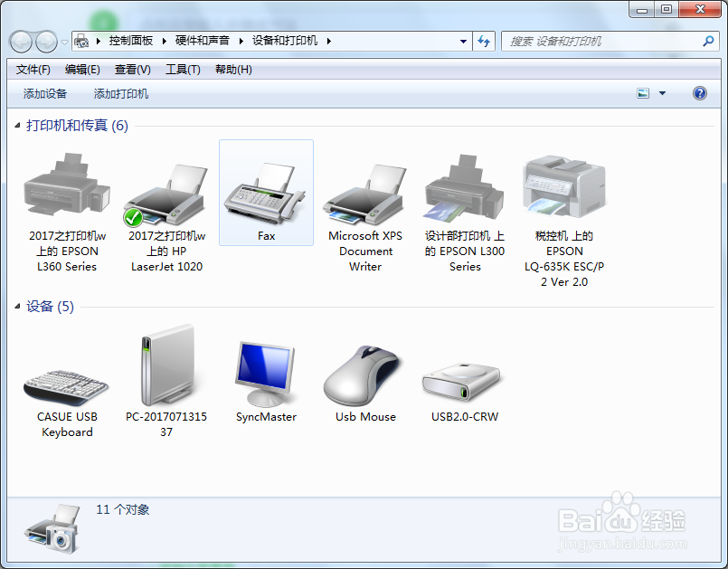Image resolution: width=728 pixels, height=569 pixels.
Task: Close the 设备和打印机 window
Action: pyautogui.click(x=700, y=9)
